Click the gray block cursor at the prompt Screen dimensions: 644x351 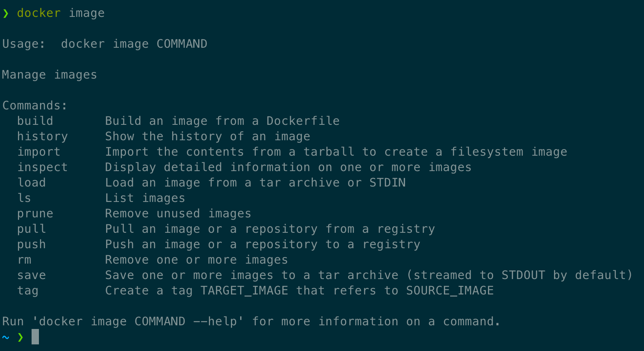(35, 337)
